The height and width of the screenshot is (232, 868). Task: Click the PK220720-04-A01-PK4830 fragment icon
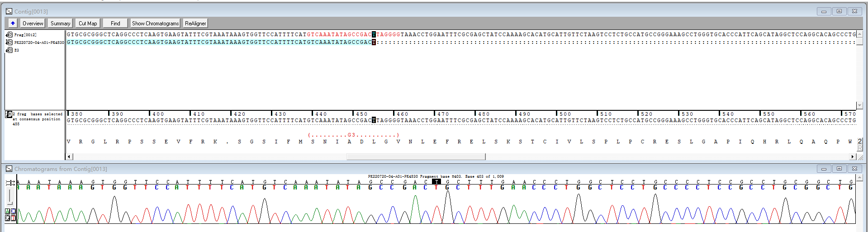(x=9, y=42)
